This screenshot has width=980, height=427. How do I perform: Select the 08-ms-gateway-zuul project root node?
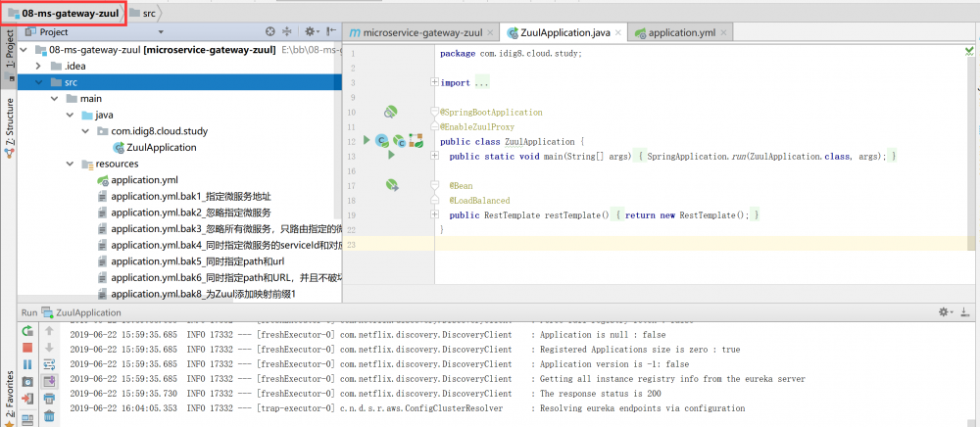tap(163, 50)
